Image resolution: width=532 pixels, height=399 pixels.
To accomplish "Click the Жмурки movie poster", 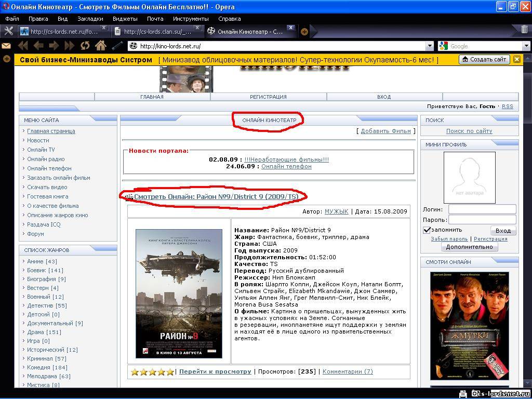I will (470, 326).
